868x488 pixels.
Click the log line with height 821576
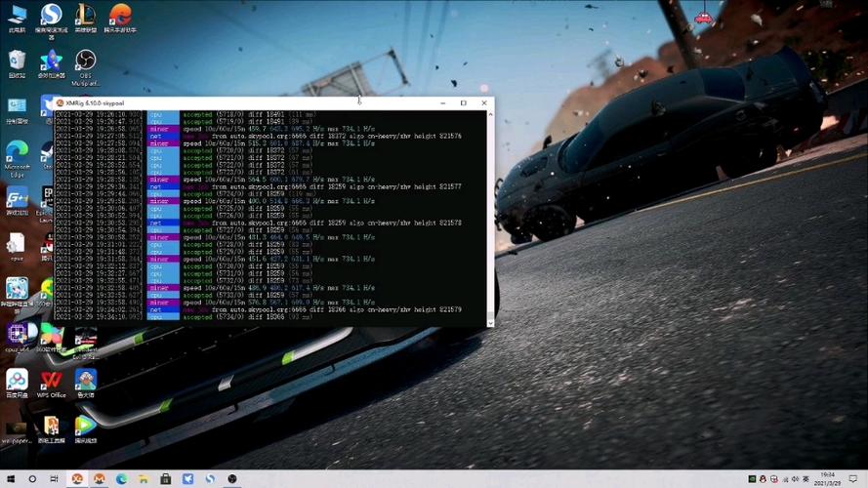point(259,136)
